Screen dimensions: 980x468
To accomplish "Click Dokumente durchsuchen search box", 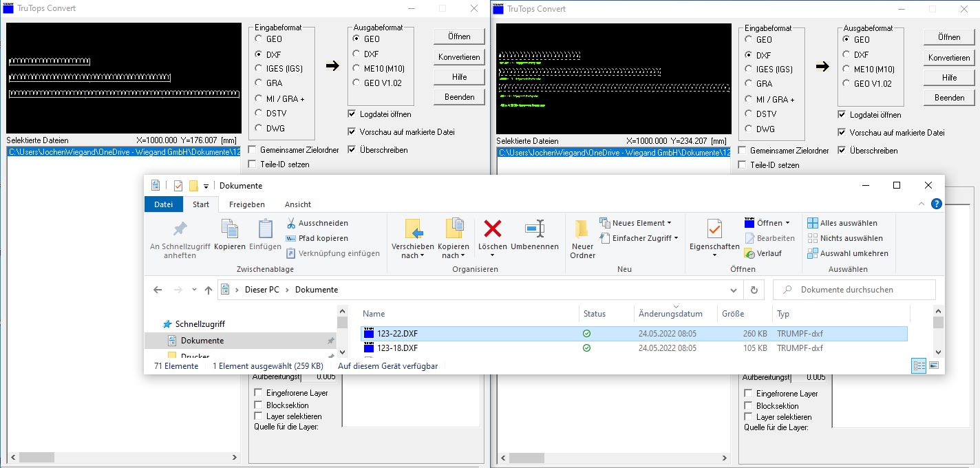I will (854, 290).
